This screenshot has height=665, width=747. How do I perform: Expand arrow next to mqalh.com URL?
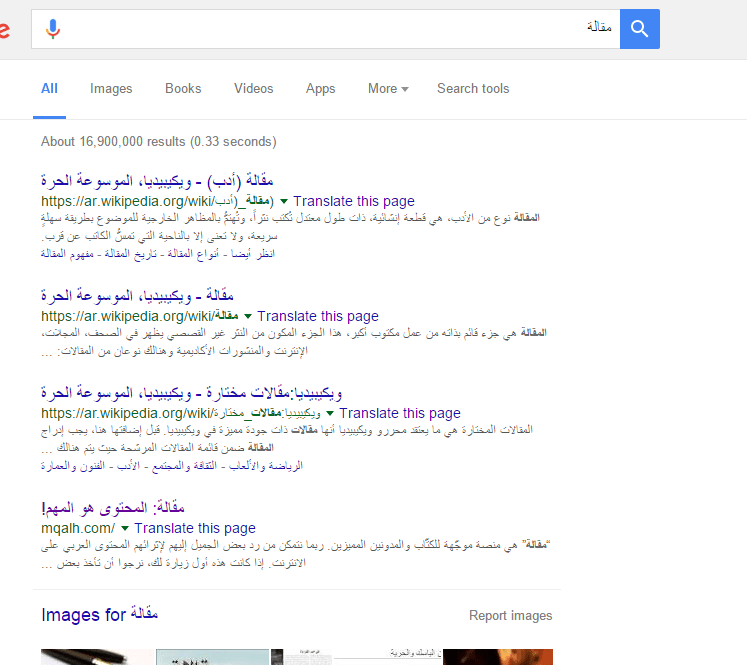pos(125,528)
